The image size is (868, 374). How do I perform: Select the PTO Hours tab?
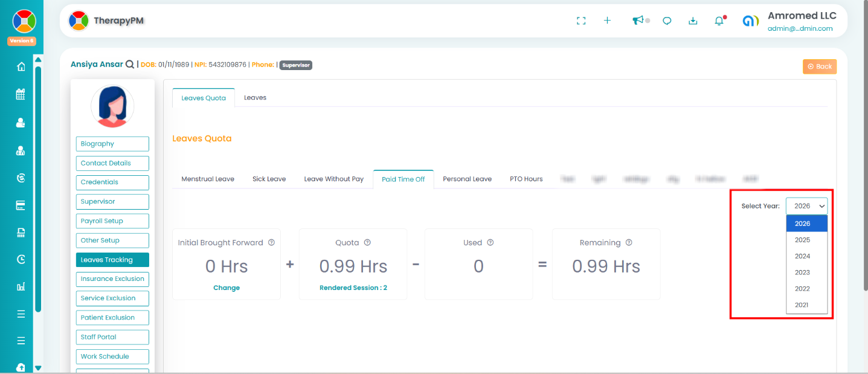tap(525, 179)
